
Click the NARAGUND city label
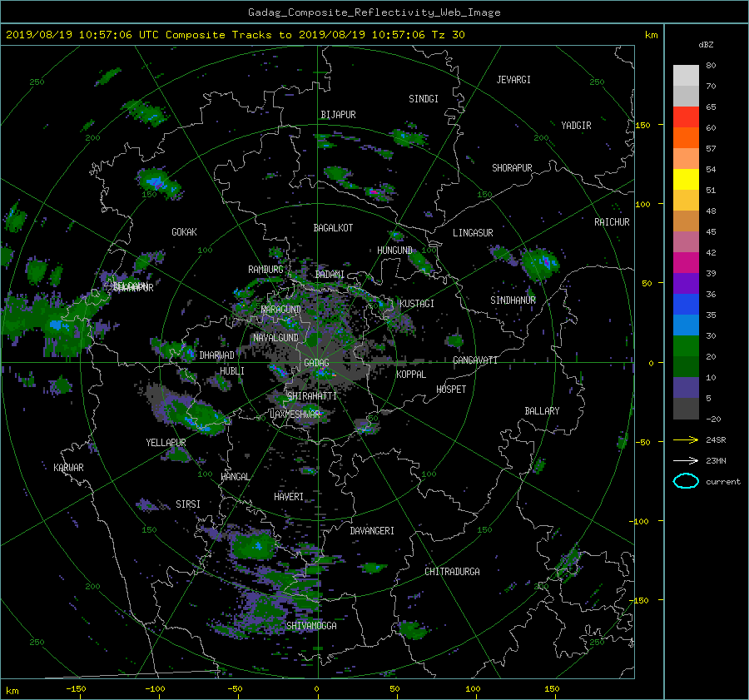[x=281, y=310]
